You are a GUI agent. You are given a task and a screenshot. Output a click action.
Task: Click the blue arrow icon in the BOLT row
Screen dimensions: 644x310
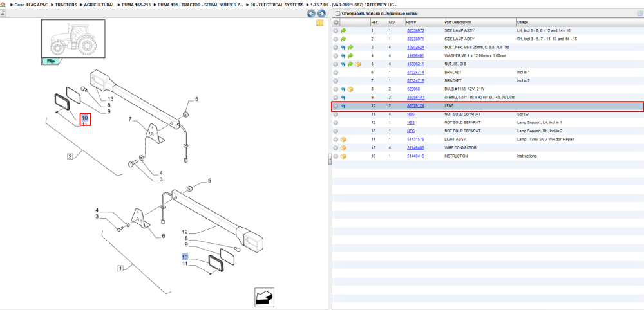[x=343, y=47]
